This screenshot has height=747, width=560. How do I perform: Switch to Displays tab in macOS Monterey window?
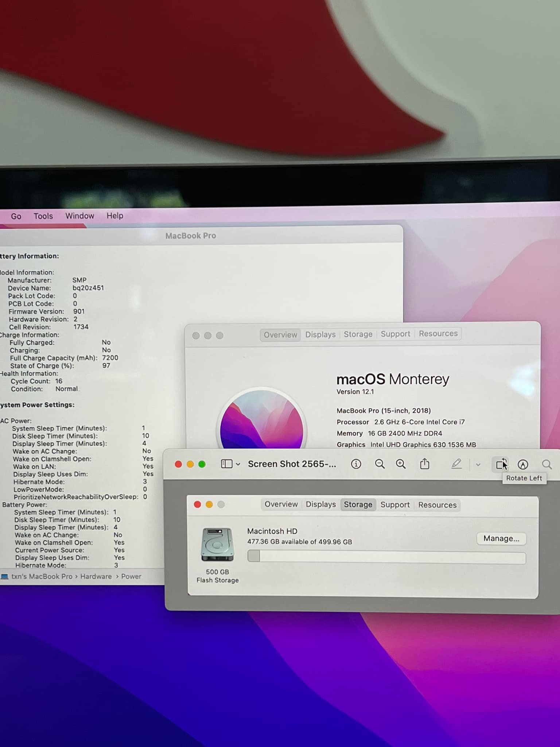(x=320, y=334)
